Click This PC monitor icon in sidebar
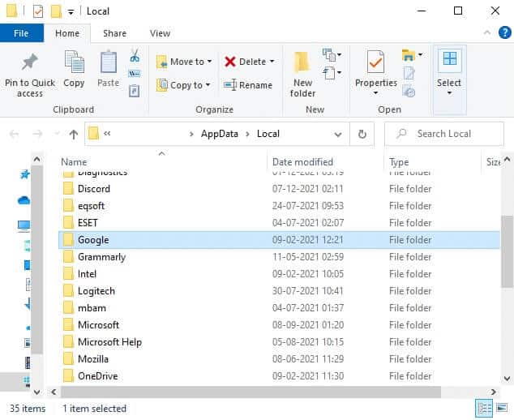The image size is (514, 420). click(x=24, y=226)
